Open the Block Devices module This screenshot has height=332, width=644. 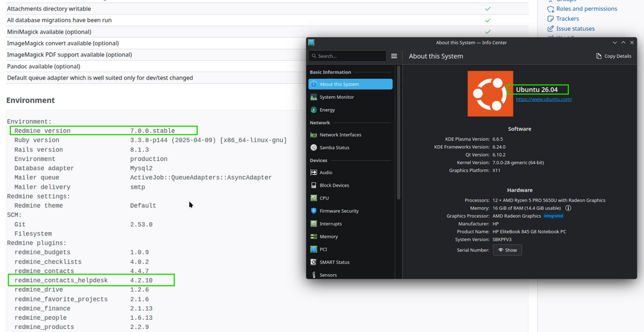point(350,185)
